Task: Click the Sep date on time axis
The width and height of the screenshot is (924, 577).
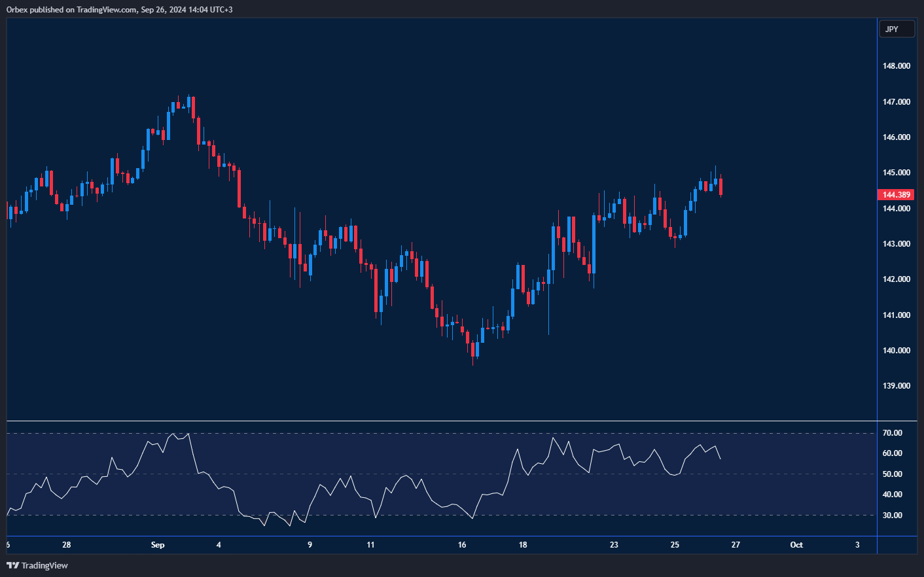Action: pos(158,545)
